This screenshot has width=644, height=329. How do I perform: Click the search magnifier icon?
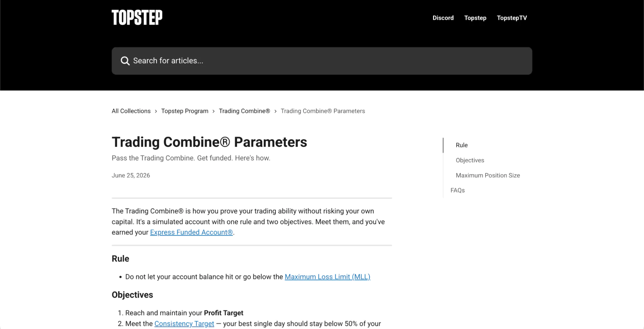[x=125, y=61]
